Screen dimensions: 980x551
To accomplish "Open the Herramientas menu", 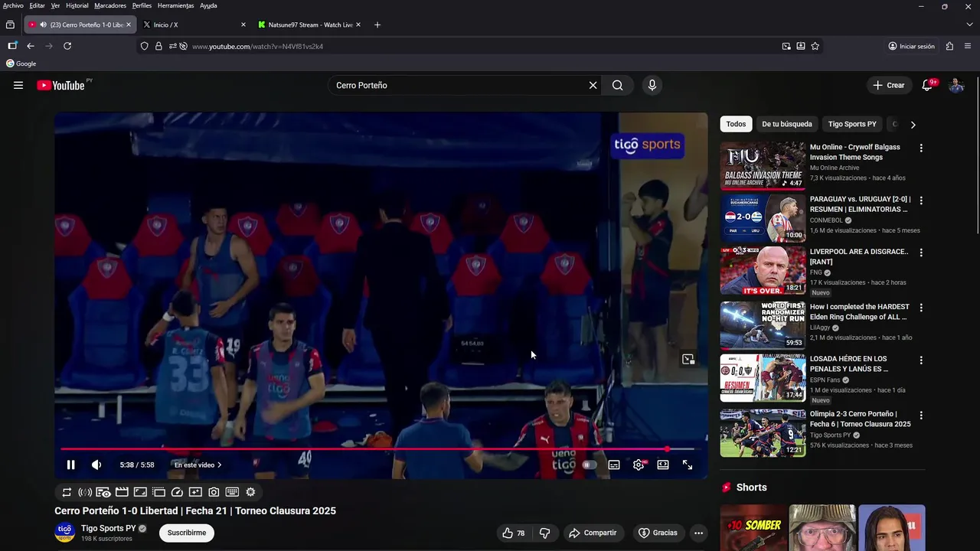I will [x=176, y=5].
